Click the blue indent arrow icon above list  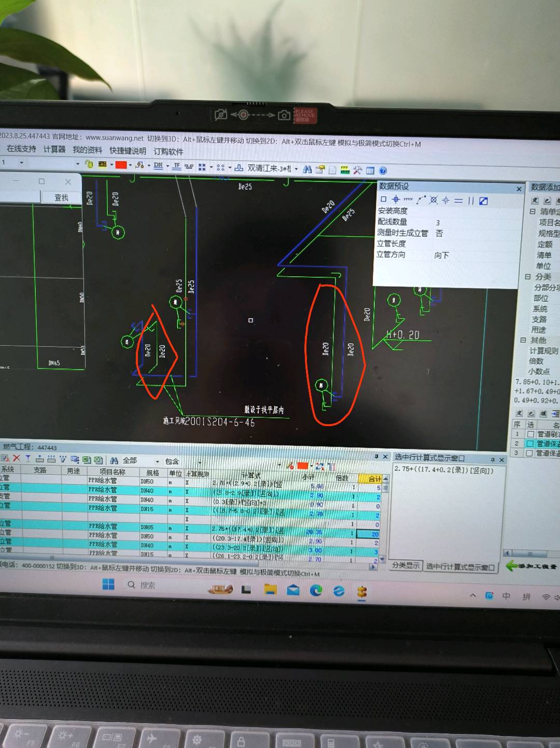coord(555,413)
